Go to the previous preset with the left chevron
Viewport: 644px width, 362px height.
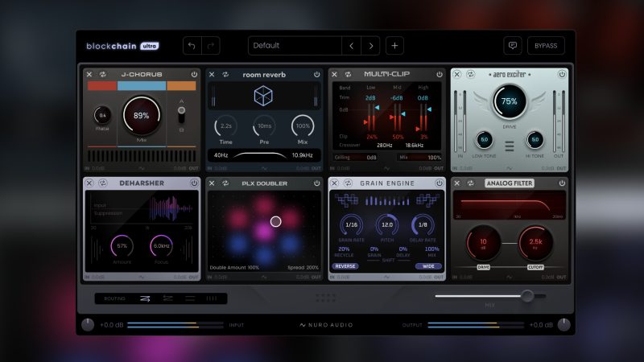352,46
